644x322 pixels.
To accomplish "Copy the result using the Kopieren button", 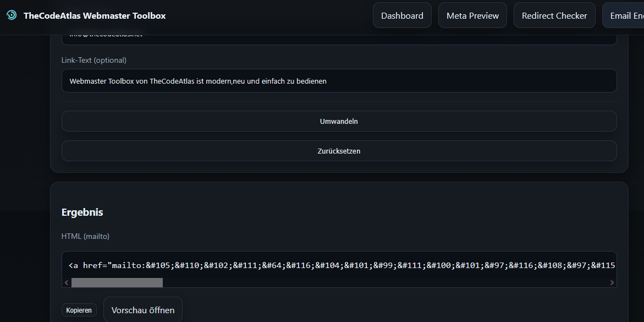I will tap(79, 309).
